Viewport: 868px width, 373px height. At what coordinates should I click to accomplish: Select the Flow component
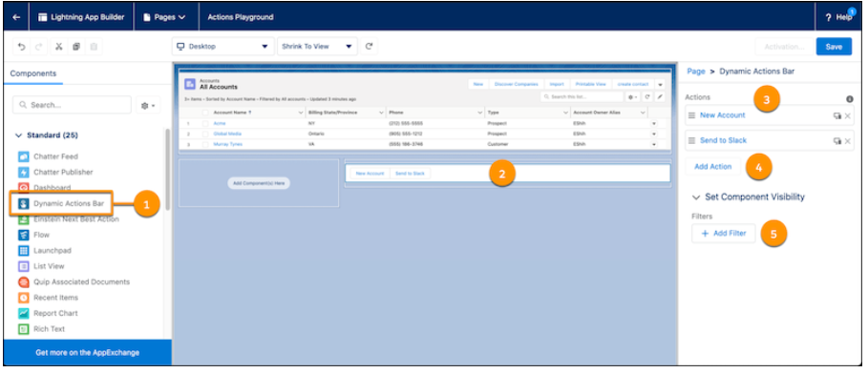click(x=33, y=235)
